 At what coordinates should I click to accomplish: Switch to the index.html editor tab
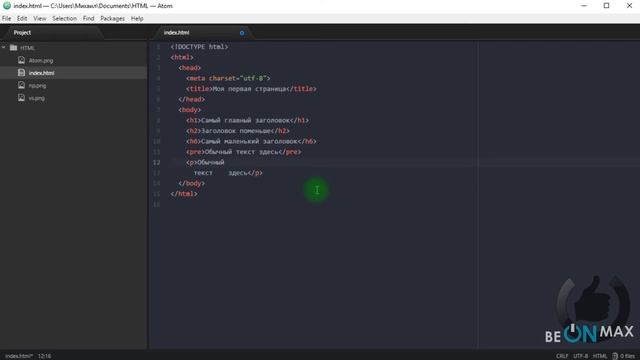pos(176,33)
